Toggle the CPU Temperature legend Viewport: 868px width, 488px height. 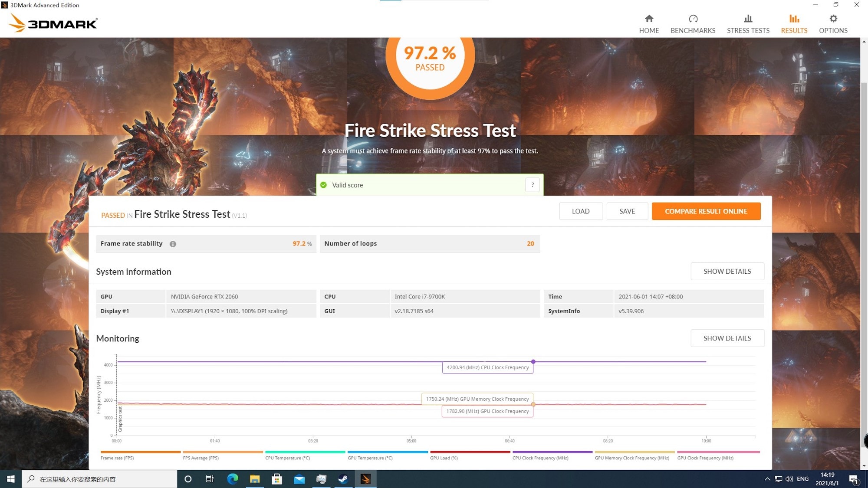click(x=305, y=455)
